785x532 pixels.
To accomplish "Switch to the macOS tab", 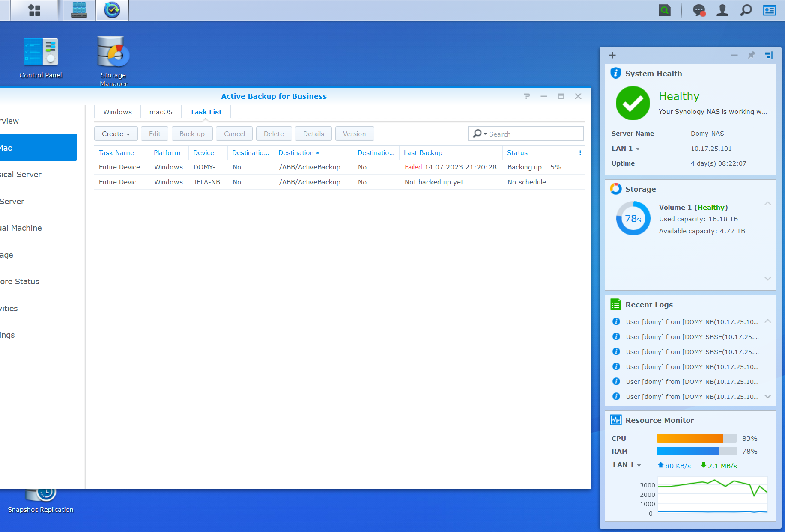I will tap(161, 112).
